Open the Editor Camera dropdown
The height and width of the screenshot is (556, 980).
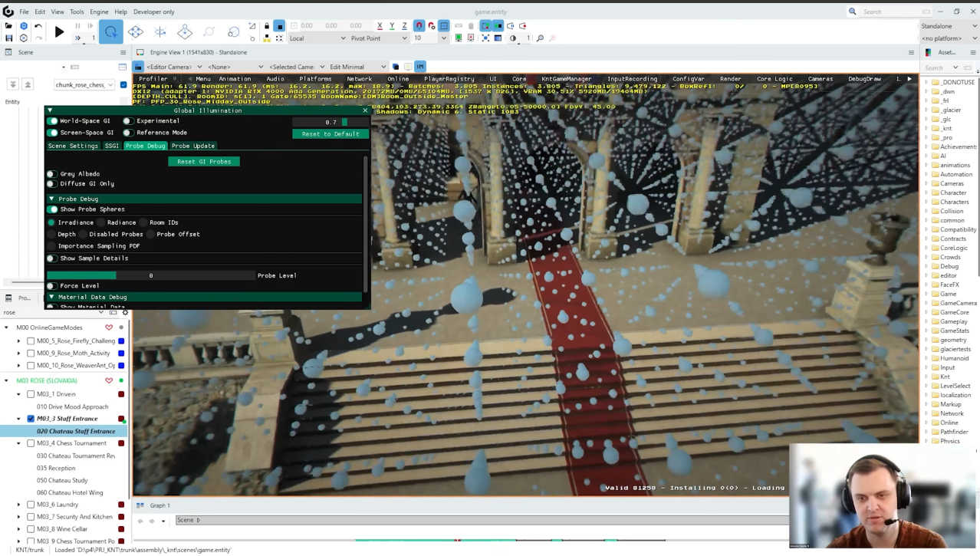click(173, 67)
